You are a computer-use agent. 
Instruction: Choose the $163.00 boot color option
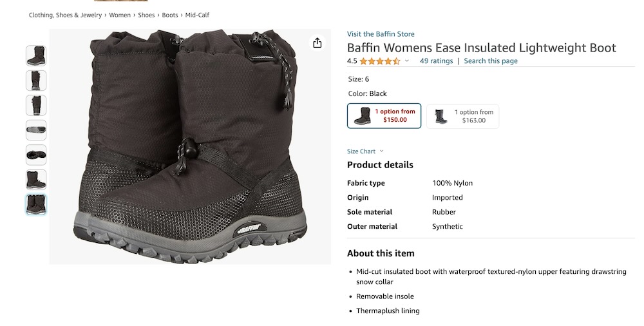(x=462, y=117)
